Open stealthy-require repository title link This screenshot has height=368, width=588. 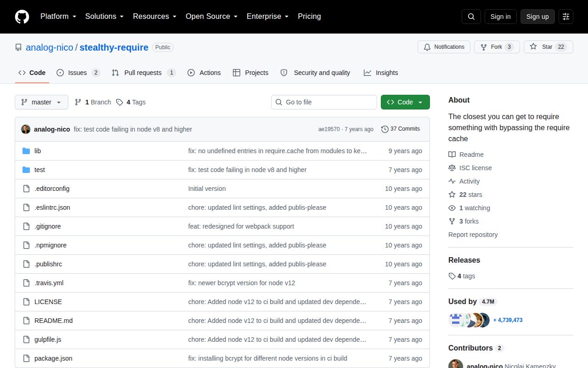coord(114,47)
